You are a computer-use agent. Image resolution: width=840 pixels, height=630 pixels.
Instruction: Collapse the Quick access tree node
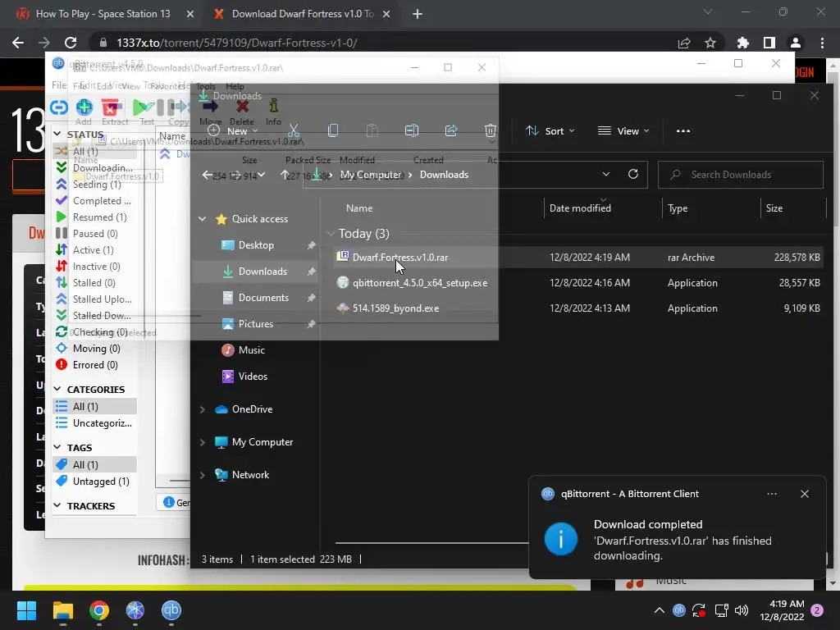click(x=202, y=218)
